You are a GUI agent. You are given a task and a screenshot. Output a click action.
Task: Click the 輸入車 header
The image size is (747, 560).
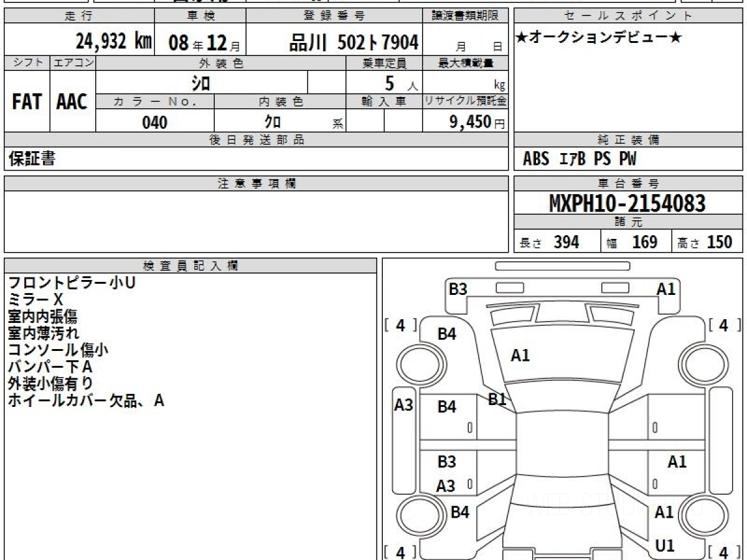384,102
